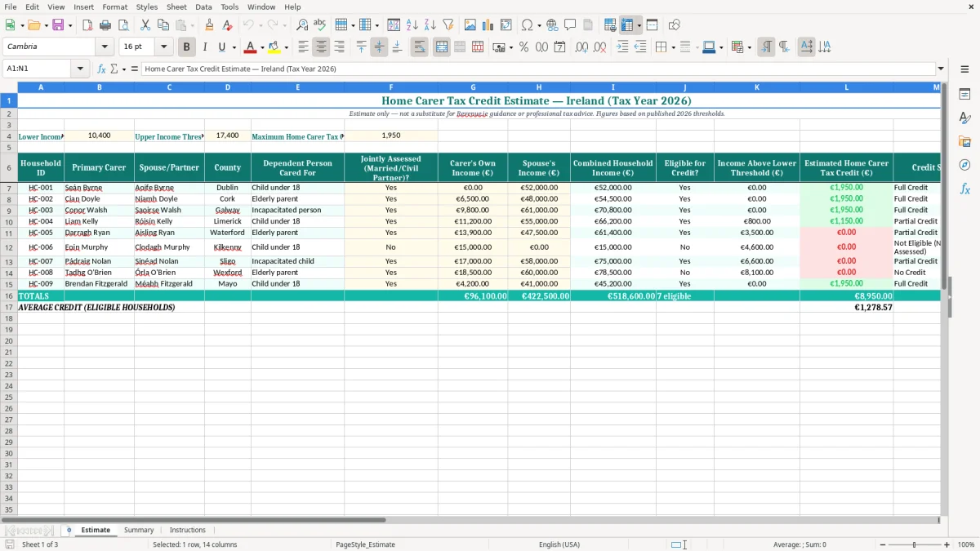Click the Insert Comment speech-bubble icon
The image size is (980, 551).
point(570,25)
